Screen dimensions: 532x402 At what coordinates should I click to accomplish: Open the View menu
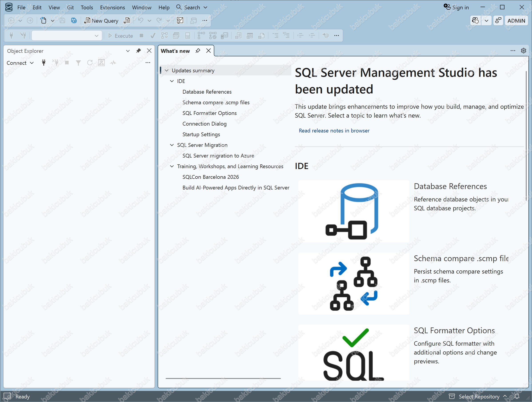pos(54,8)
